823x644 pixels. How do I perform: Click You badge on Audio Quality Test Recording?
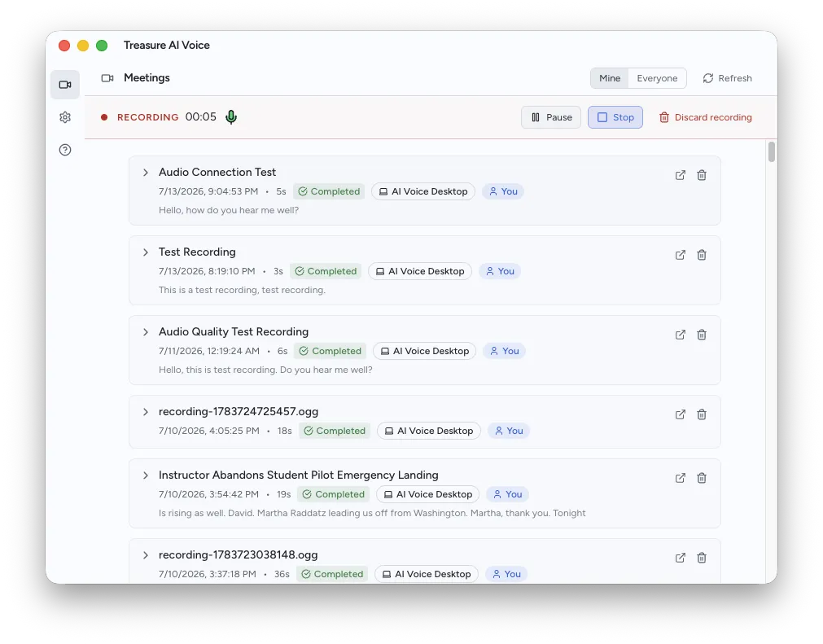pyautogui.click(x=505, y=351)
